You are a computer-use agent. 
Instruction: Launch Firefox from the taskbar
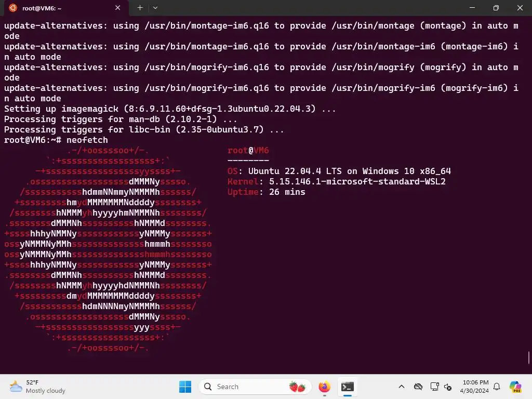(324, 387)
